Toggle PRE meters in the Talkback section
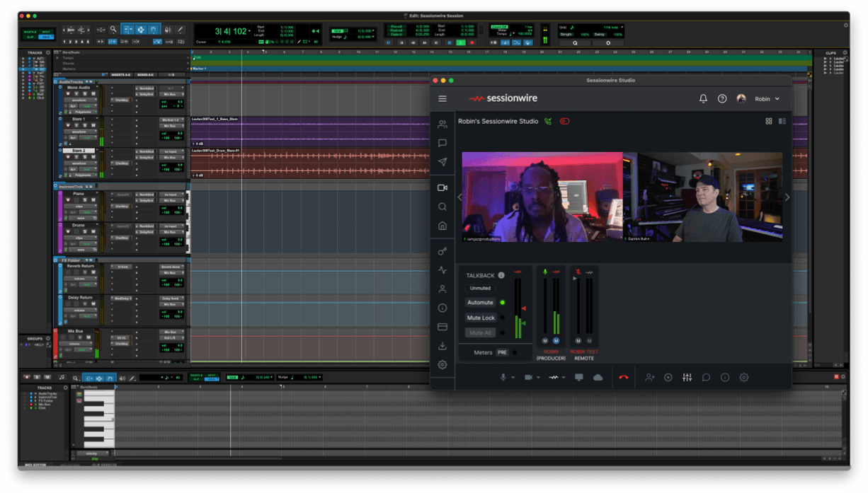 [x=503, y=352]
